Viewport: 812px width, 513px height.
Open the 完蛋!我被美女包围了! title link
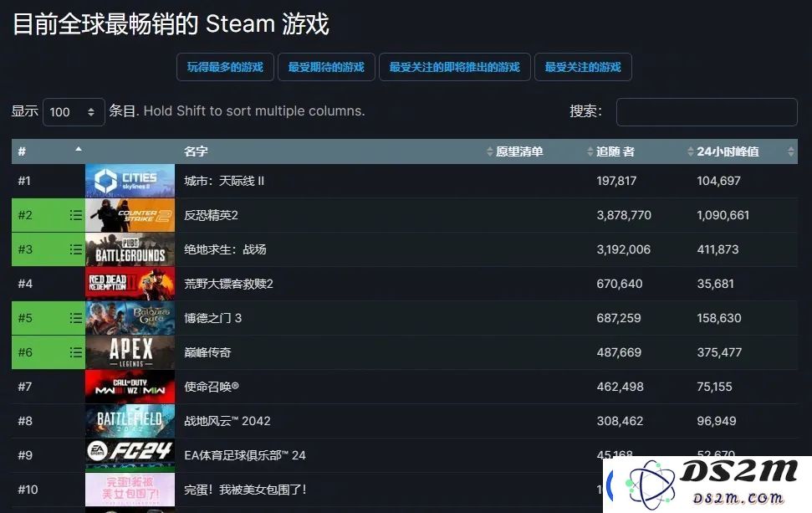pyautogui.click(x=246, y=490)
